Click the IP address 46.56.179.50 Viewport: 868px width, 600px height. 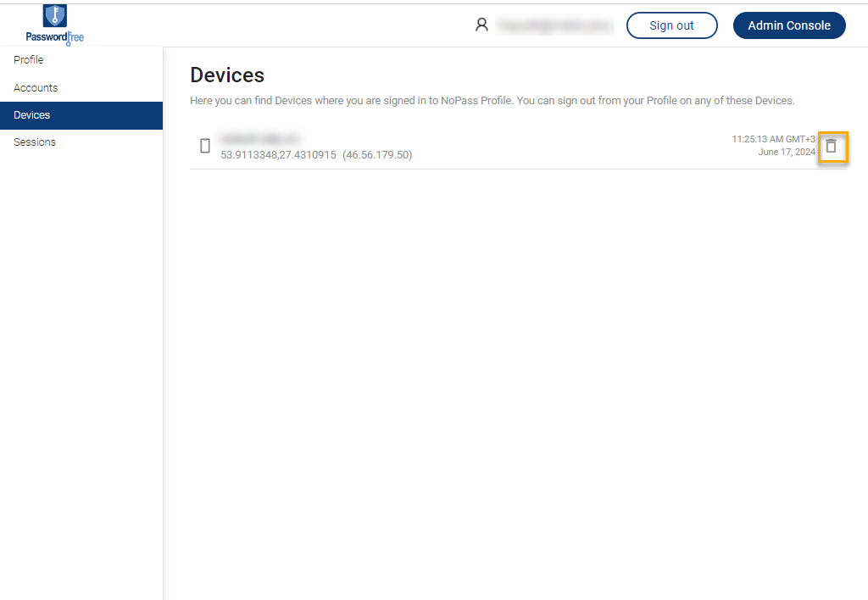tap(377, 155)
